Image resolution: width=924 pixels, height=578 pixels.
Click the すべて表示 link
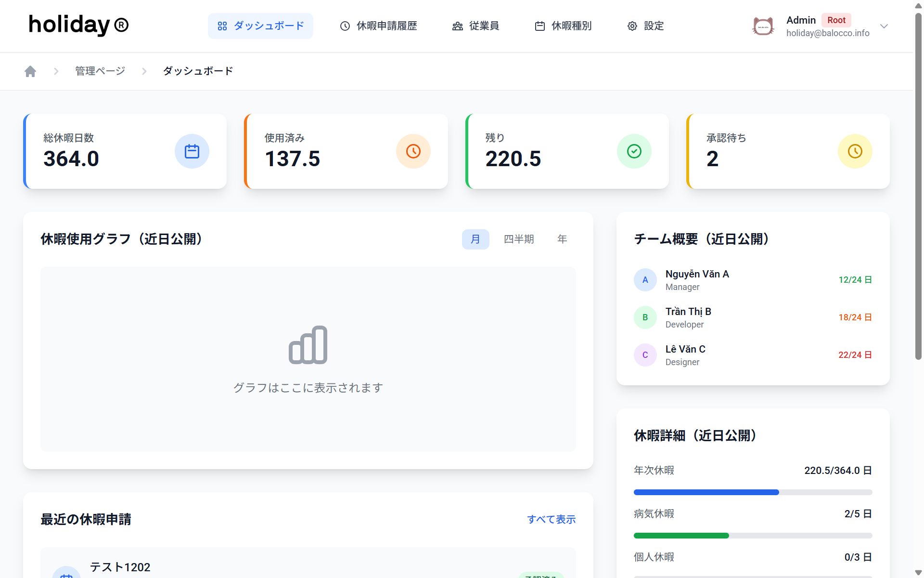[x=551, y=519]
